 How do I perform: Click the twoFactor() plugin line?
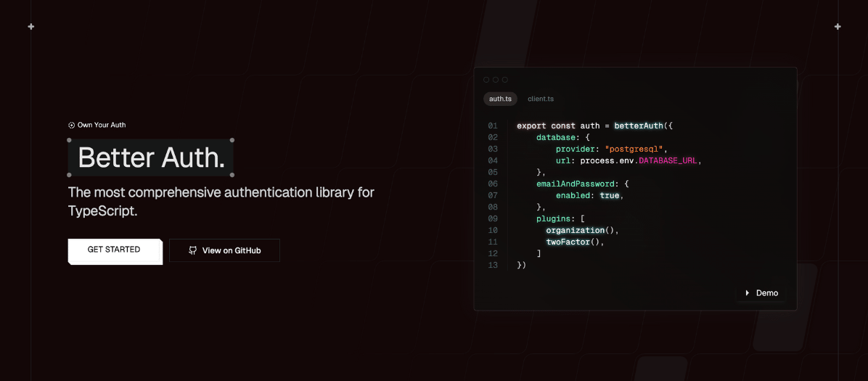[576, 242]
